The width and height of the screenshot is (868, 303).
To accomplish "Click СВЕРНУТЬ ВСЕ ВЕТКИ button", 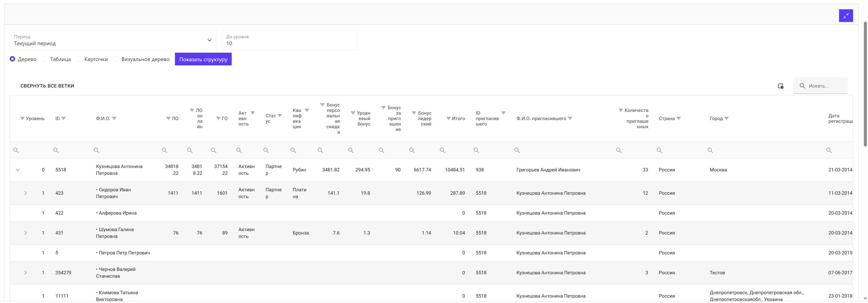I will [x=47, y=86].
